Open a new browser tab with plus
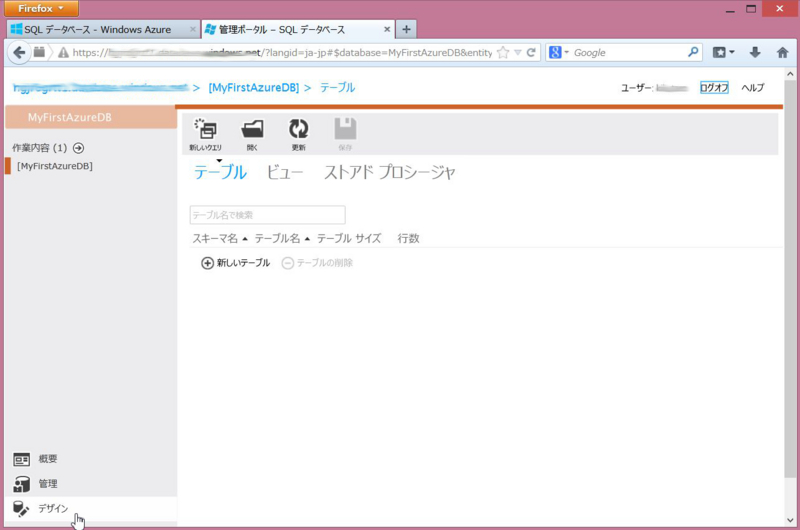This screenshot has height=530, width=800. pyautogui.click(x=406, y=30)
